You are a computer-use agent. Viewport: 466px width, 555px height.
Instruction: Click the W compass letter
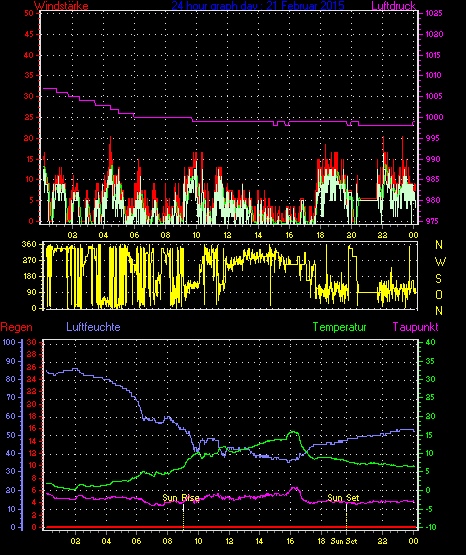click(x=440, y=262)
